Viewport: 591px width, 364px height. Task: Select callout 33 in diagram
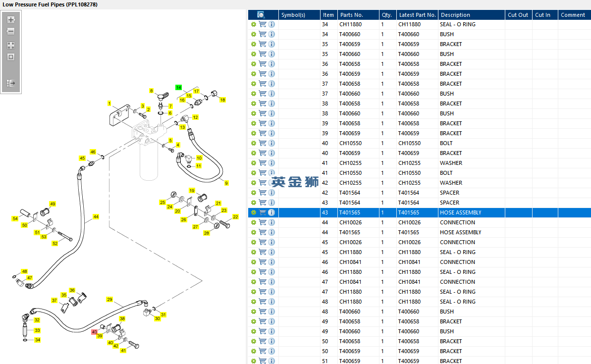pos(37,330)
